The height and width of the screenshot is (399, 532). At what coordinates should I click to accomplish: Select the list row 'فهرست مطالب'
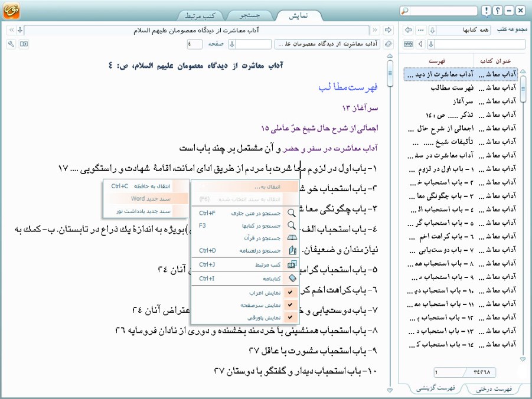coord(461,88)
